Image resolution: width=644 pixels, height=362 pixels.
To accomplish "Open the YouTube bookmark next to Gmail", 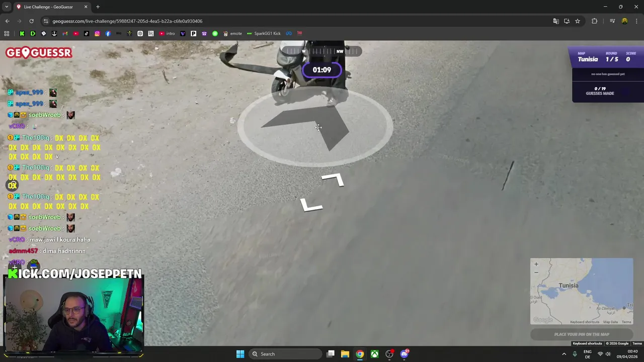I will pyautogui.click(x=75, y=34).
